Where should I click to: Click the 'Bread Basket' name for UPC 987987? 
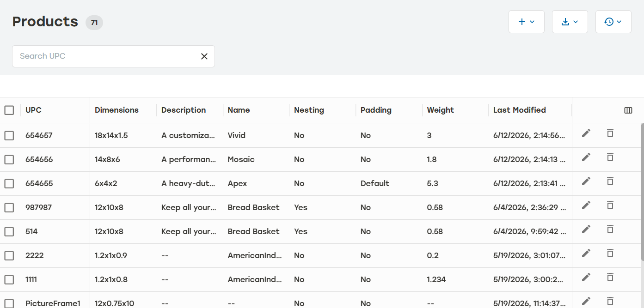pos(253,208)
